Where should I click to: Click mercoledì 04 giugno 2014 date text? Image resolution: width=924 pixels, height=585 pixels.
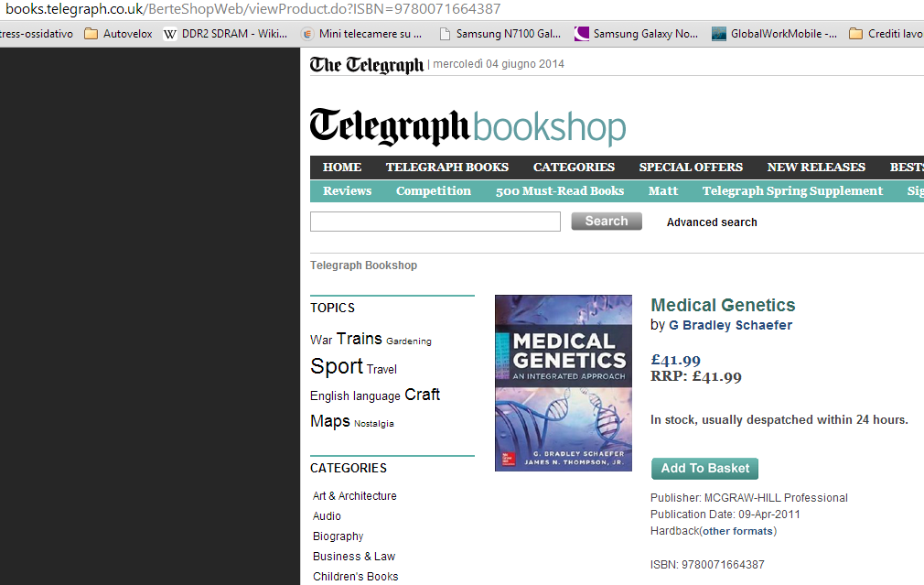pos(499,64)
